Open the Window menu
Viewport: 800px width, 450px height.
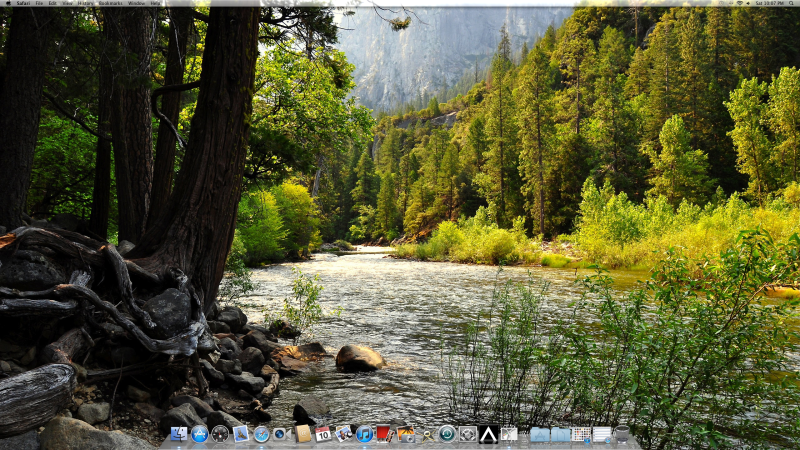(136, 3)
